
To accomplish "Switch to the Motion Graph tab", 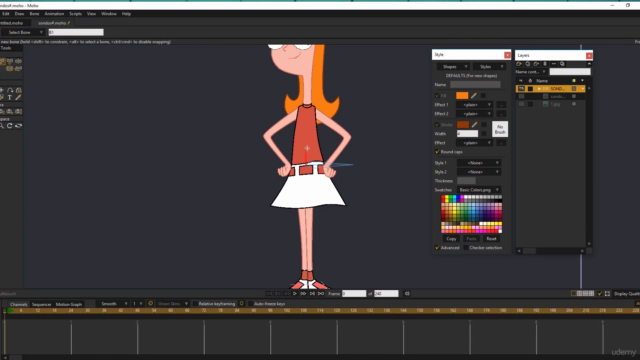I will point(69,304).
